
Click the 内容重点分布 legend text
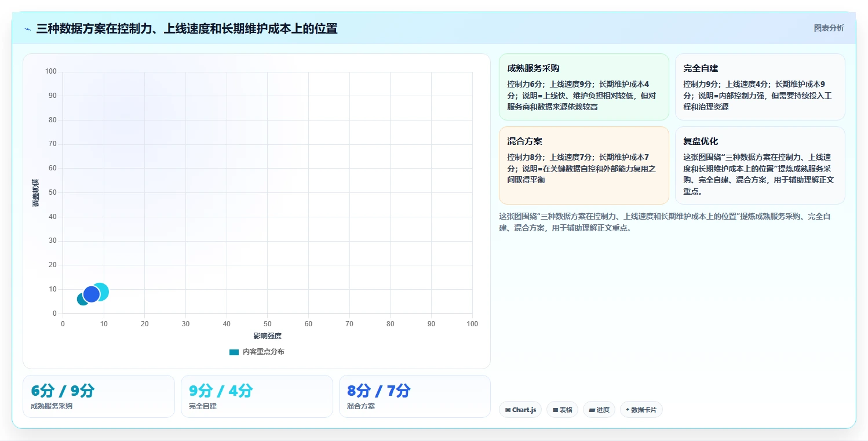[263, 352]
